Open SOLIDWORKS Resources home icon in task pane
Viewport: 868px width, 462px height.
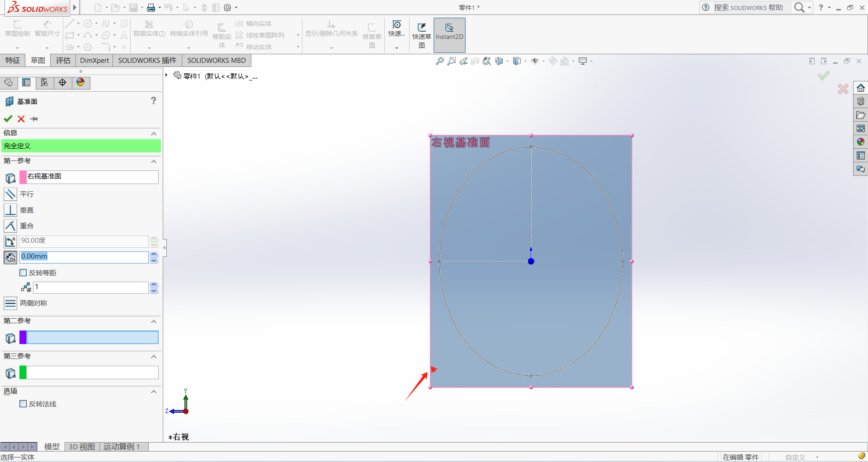[x=860, y=88]
